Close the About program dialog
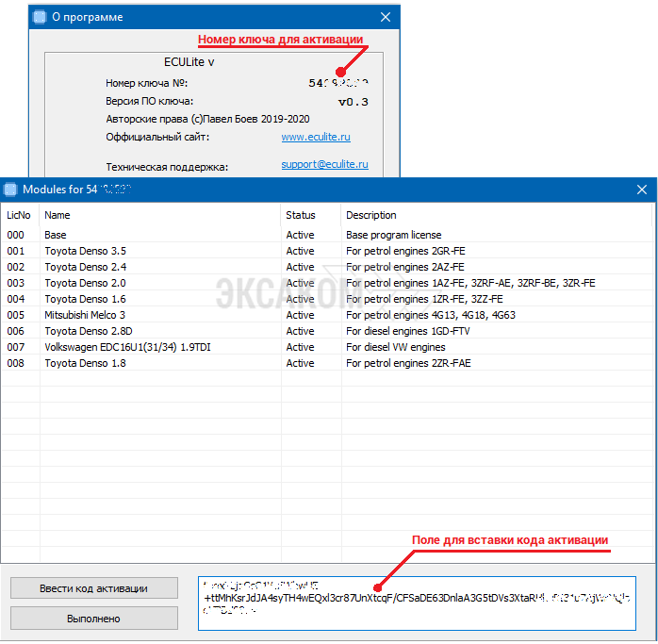 pos(385,17)
